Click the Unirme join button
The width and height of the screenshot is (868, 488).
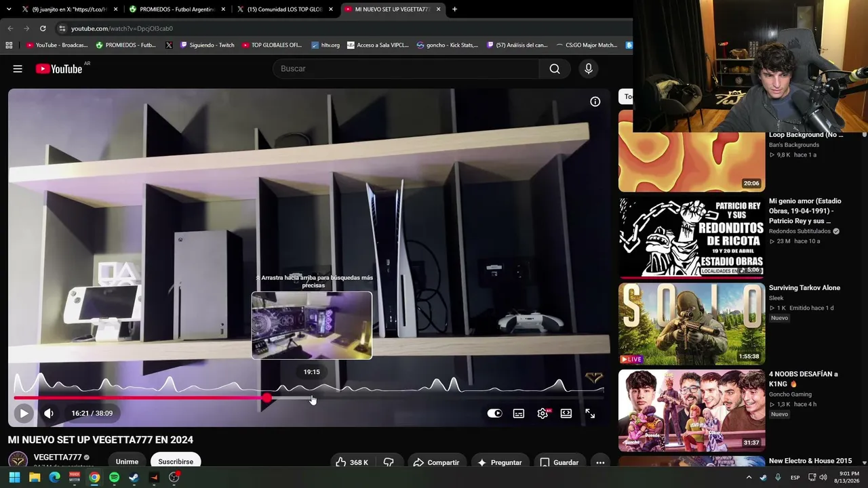point(127,462)
